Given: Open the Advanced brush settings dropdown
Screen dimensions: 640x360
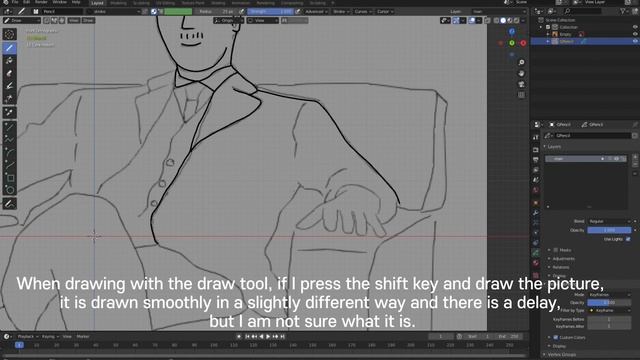Looking at the screenshot, I should tap(316, 11).
